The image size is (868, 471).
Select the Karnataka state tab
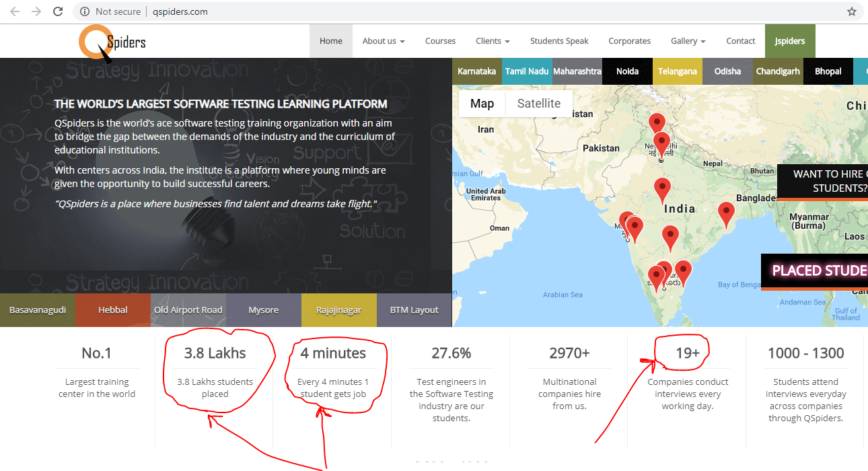click(477, 71)
